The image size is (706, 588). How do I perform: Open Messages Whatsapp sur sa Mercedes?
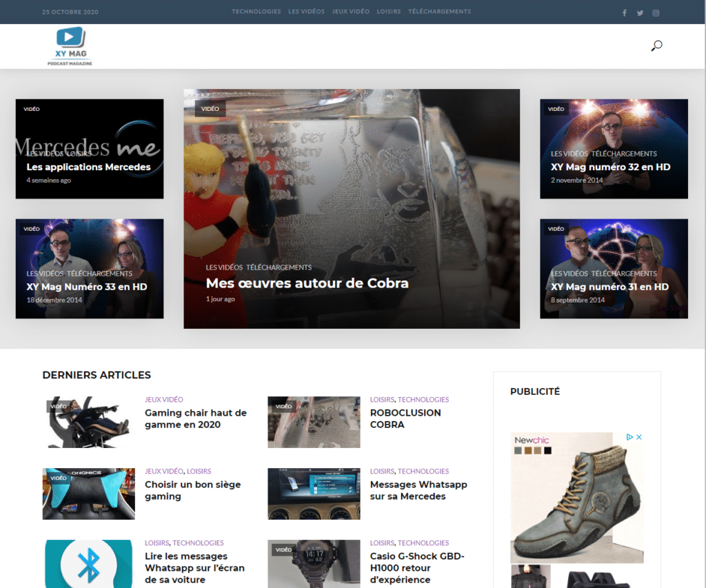pos(418,490)
